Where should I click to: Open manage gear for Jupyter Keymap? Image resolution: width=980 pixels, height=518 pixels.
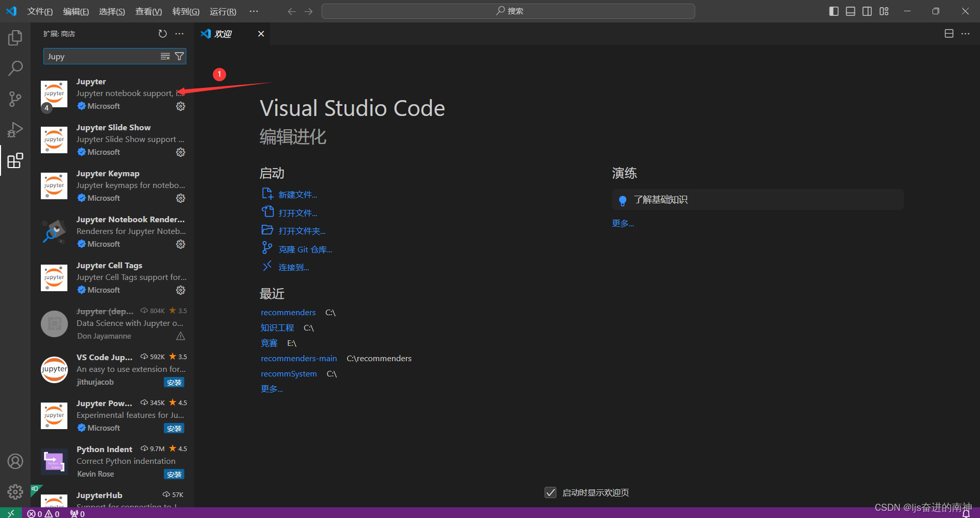181,198
